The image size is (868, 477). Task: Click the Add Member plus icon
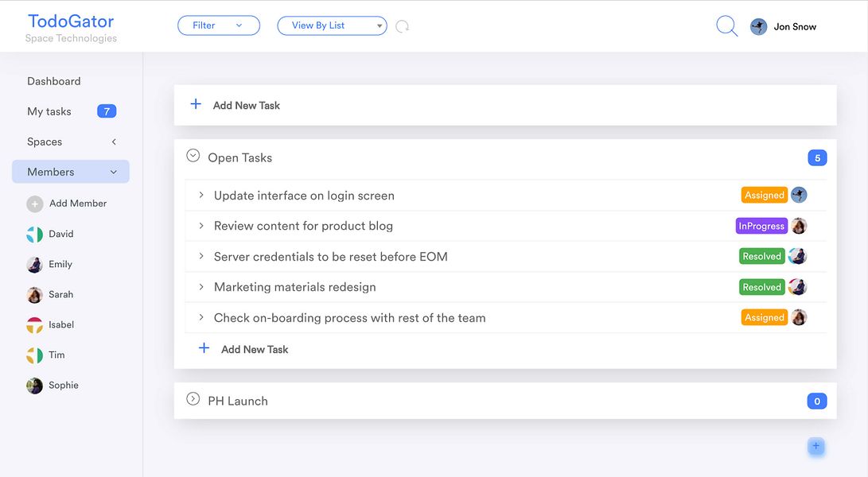(x=34, y=204)
